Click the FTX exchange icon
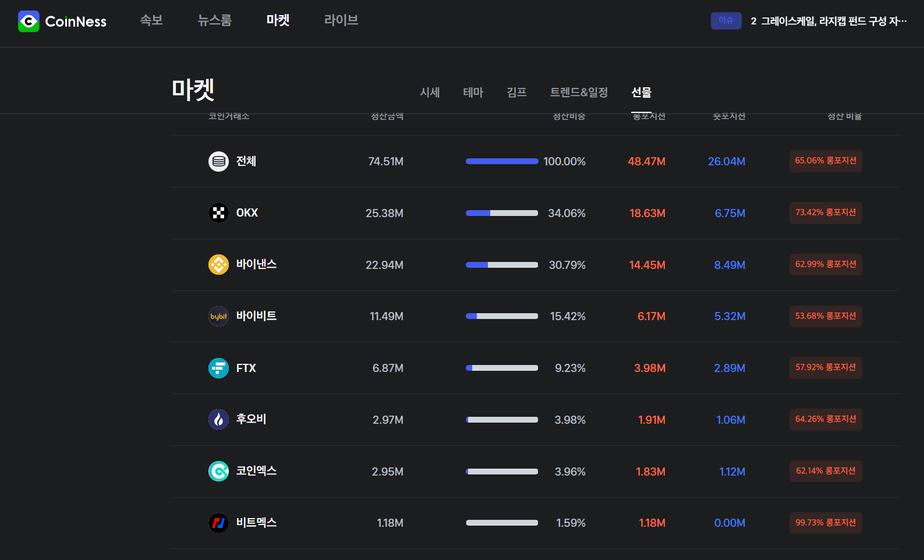The height and width of the screenshot is (560, 924). click(x=218, y=368)
